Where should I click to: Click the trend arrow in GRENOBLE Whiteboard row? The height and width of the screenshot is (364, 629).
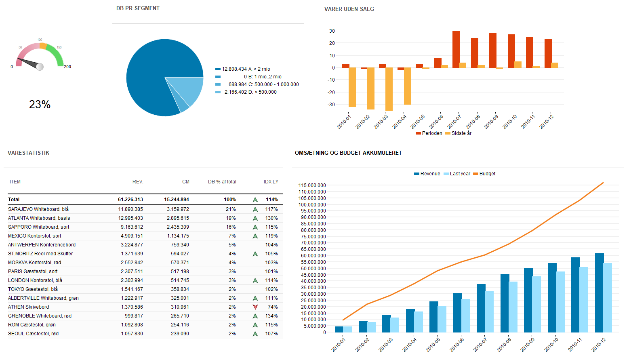[255, 316]
